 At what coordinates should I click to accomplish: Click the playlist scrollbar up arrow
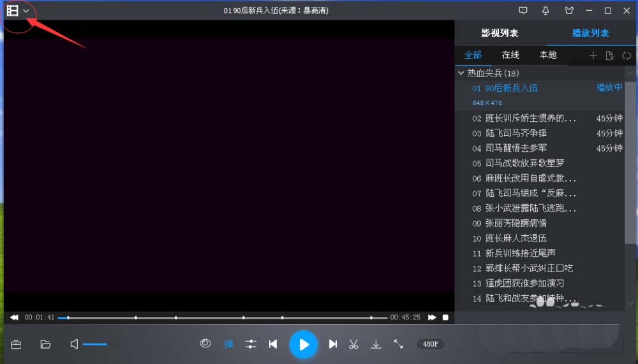coord(630,74)
